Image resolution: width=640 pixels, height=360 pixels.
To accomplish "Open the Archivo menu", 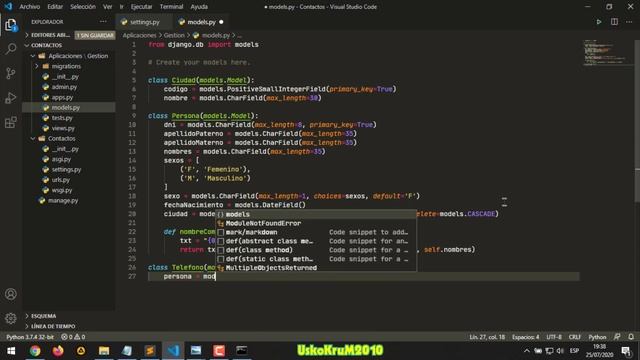I will pyautogui.click(x=30, y=7).
